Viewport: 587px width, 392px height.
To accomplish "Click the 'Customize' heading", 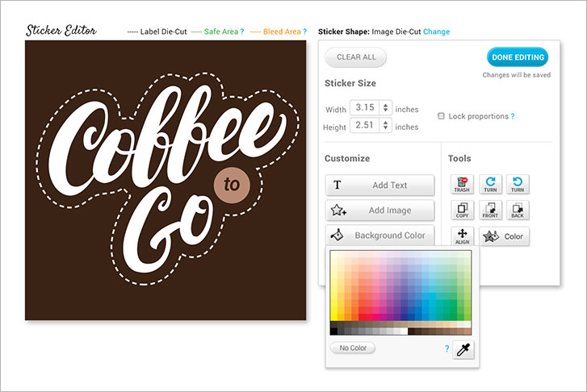I will 347,158.
